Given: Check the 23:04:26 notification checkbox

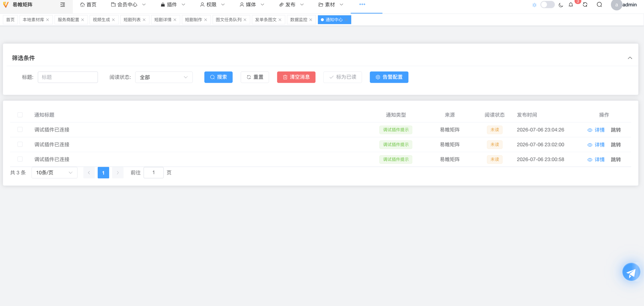Looking at the screenshot, I should click(20, 129).
